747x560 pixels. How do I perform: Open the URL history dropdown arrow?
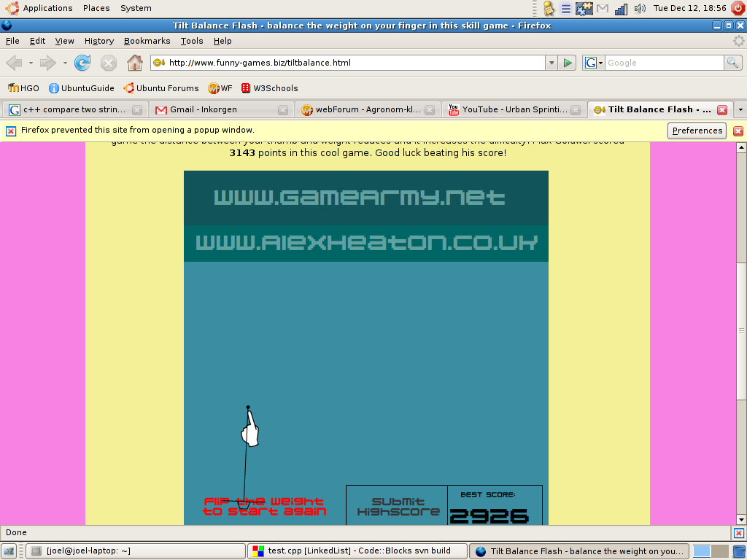click(551, 63)
